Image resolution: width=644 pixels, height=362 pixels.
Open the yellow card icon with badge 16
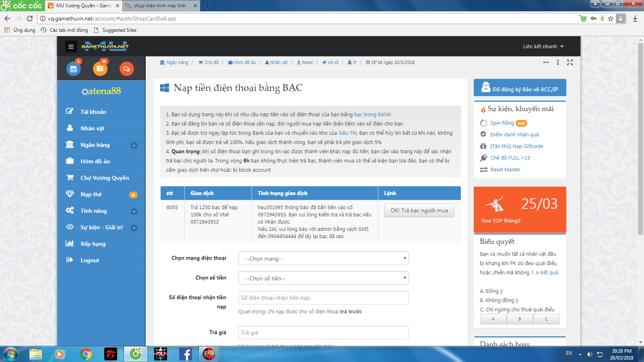coord(100,69)
